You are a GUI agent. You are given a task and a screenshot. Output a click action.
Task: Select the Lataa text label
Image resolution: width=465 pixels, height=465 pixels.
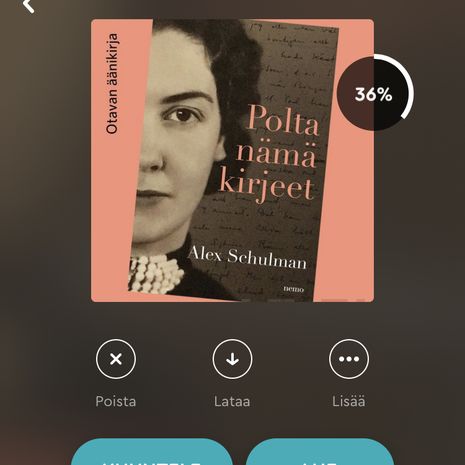tap(232, 401)
